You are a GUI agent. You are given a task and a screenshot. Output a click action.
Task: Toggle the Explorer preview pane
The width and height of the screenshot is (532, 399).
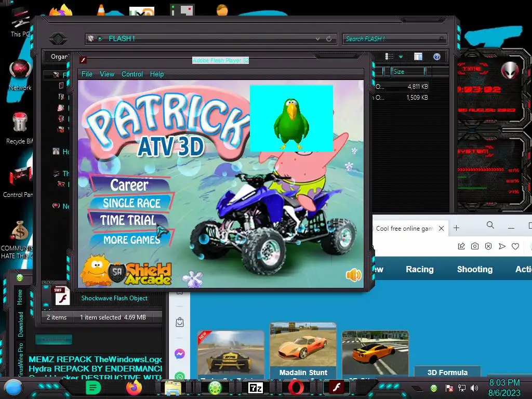418,57
